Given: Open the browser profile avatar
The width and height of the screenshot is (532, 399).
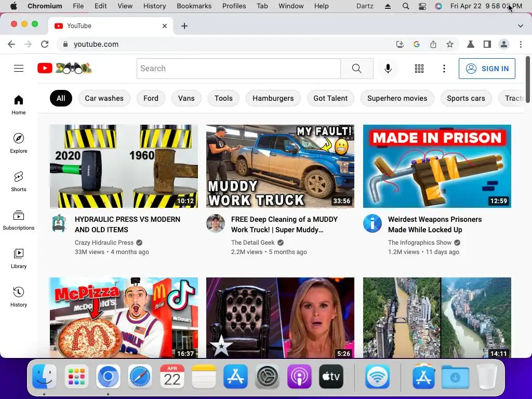Looking at the screenshot, I should click(x=504, y=44).
